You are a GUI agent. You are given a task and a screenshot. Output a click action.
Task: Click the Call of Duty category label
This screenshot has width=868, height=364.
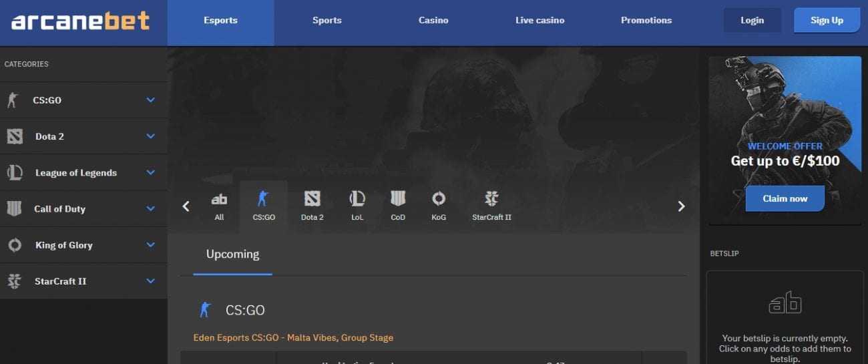tap(59, 208)
